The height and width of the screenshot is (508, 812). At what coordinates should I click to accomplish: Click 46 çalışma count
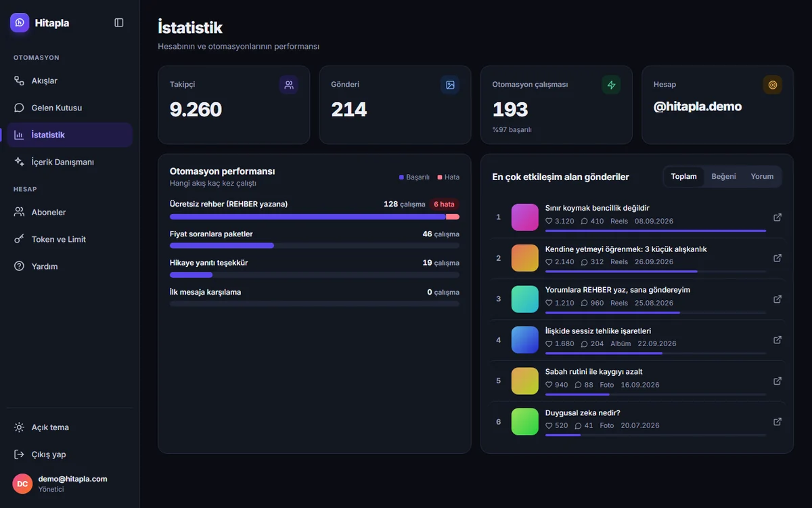pos(441,234)
